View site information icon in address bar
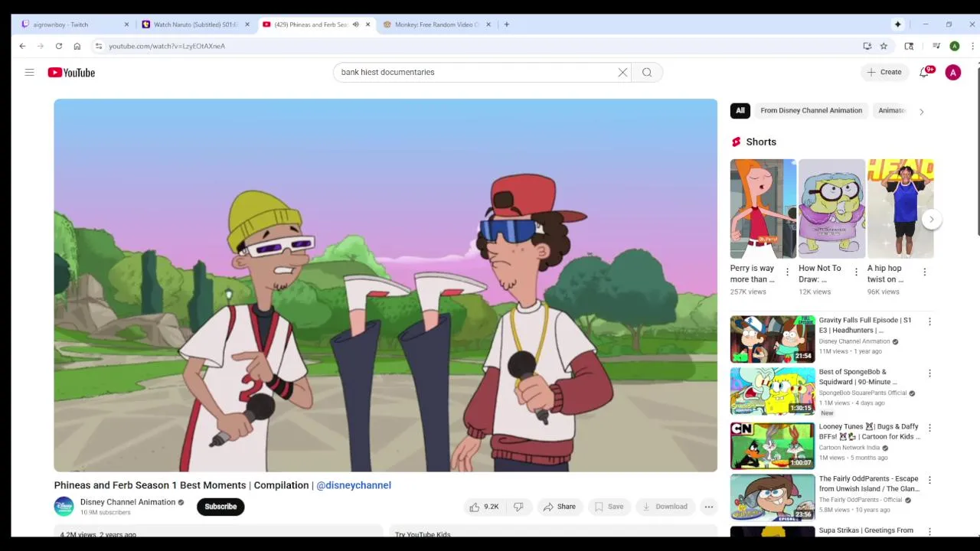This screenshot has width=980, height=551. (99, 46)
